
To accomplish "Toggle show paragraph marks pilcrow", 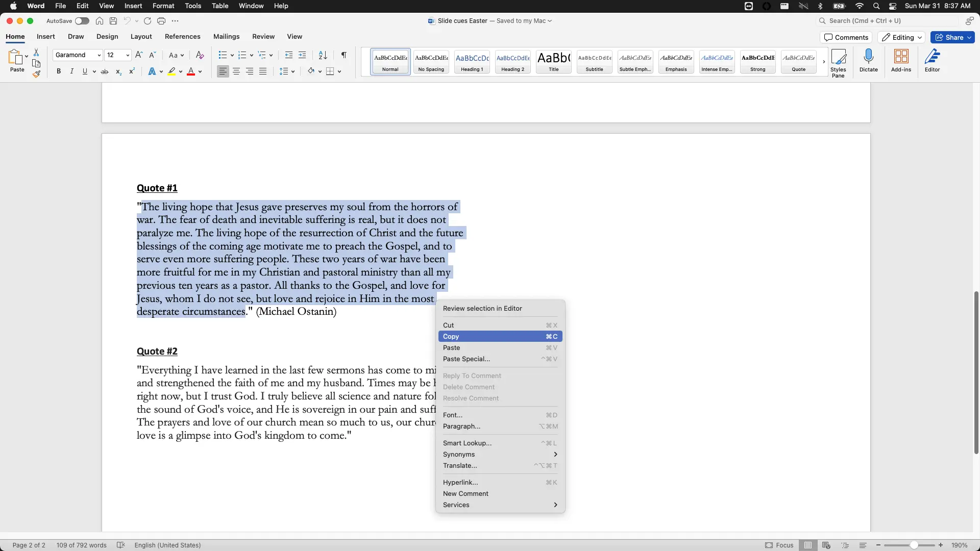I will [x=344, y=55].
